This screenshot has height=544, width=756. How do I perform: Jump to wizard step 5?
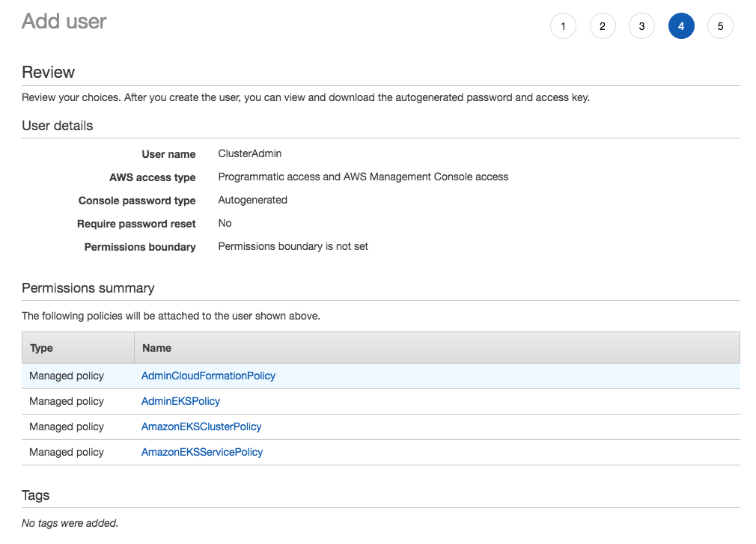tap(720, 26)
